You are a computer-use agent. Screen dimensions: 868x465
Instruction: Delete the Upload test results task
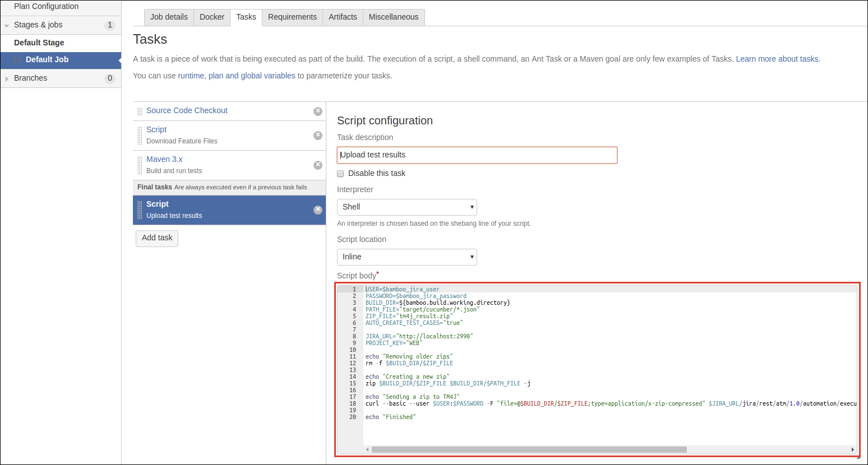[x=318, y=210]
